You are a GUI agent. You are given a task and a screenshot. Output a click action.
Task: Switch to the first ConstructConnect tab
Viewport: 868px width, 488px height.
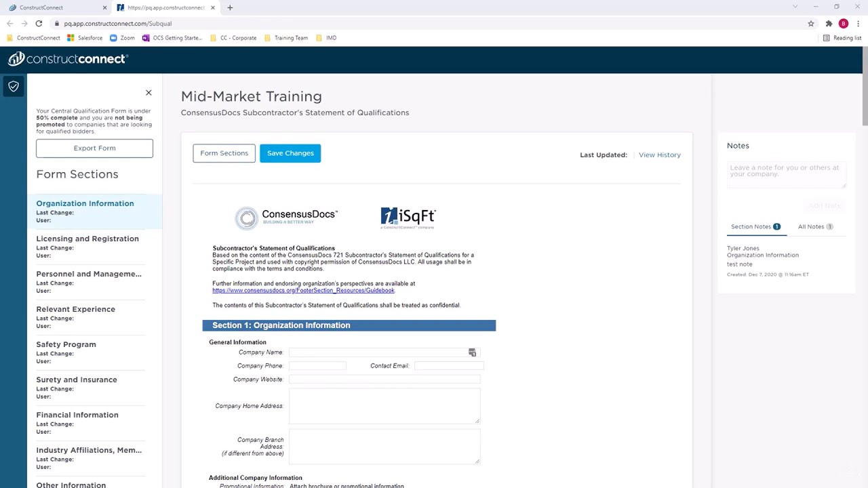click(x=56, y=7)
